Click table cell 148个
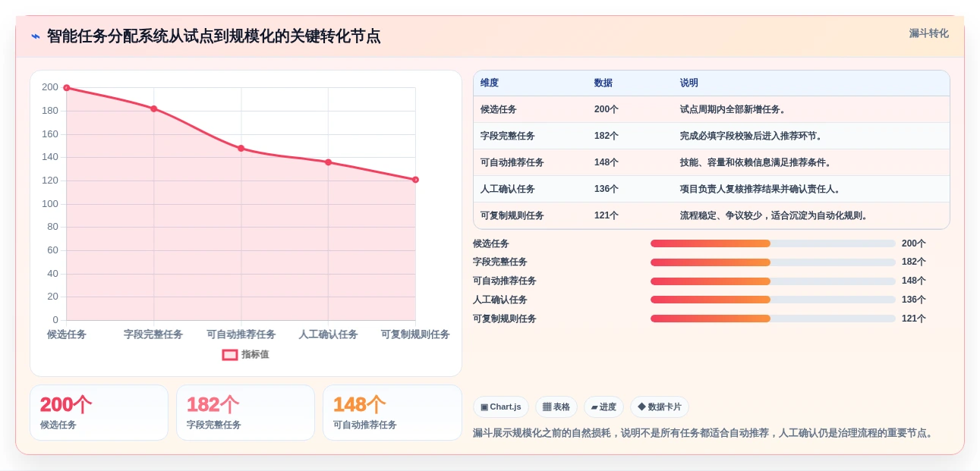The width and height of the screenshot is (980, 471). tap(607, 162)
